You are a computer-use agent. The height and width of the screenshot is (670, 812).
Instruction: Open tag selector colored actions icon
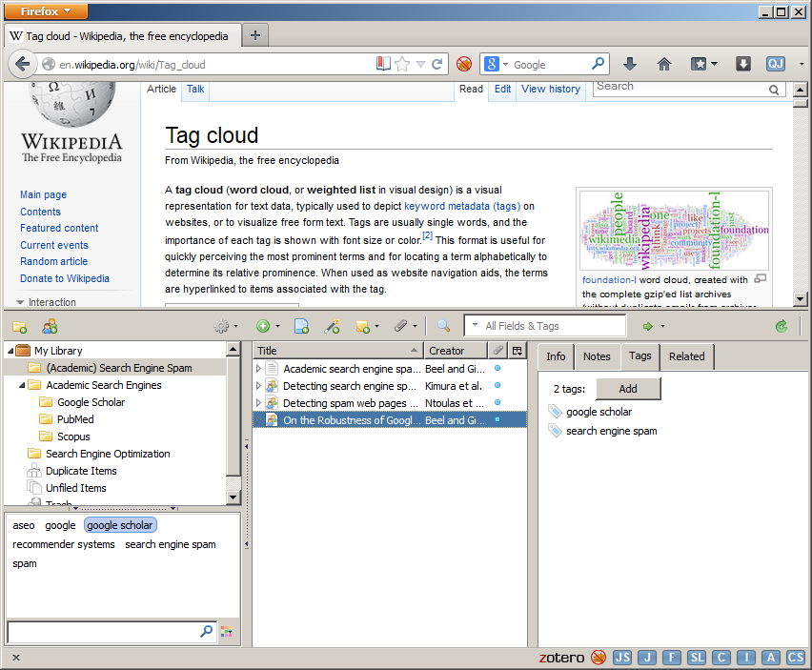click(226, 631)
